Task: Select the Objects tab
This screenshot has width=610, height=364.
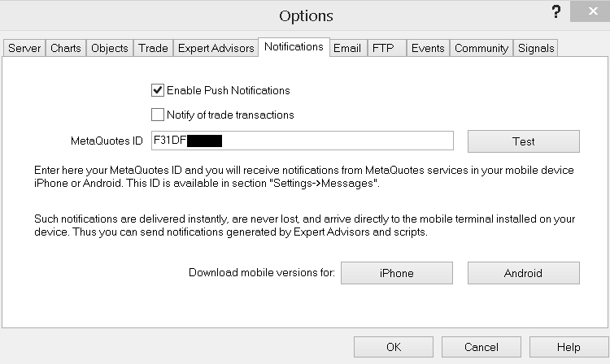Action: [110, 48]
